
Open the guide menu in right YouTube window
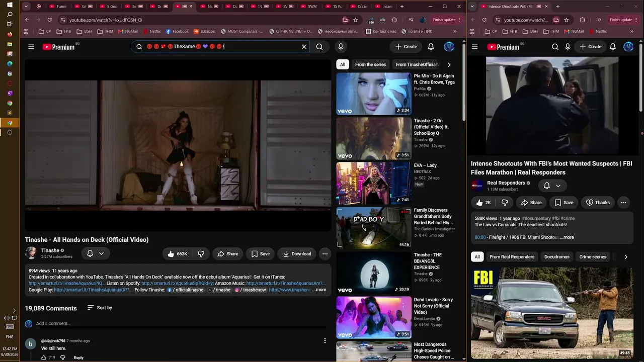(474, 47)
